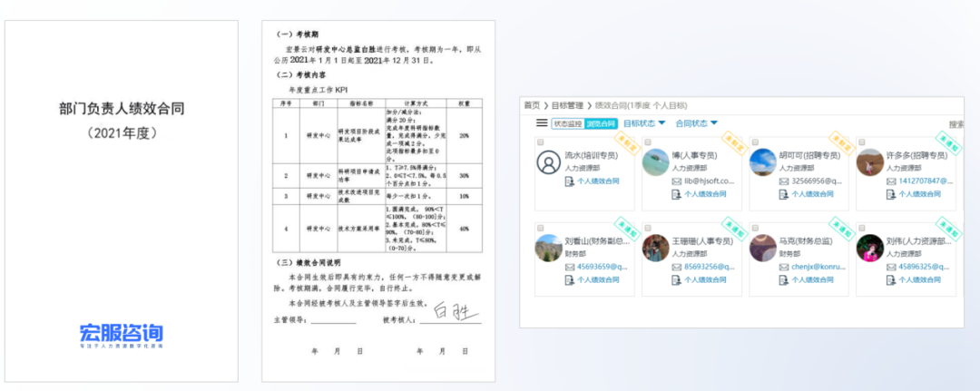Click 流水's default avatar icon

549,162
